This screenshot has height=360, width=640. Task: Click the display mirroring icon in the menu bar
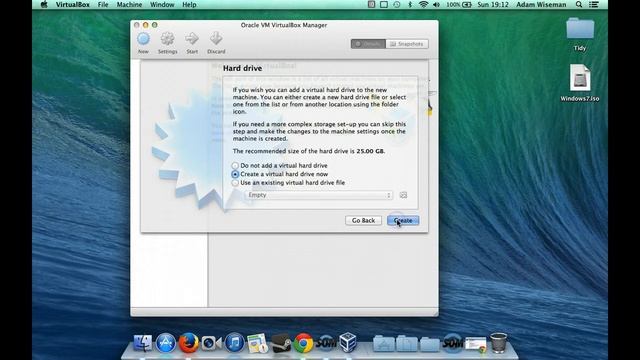point(384,4)
